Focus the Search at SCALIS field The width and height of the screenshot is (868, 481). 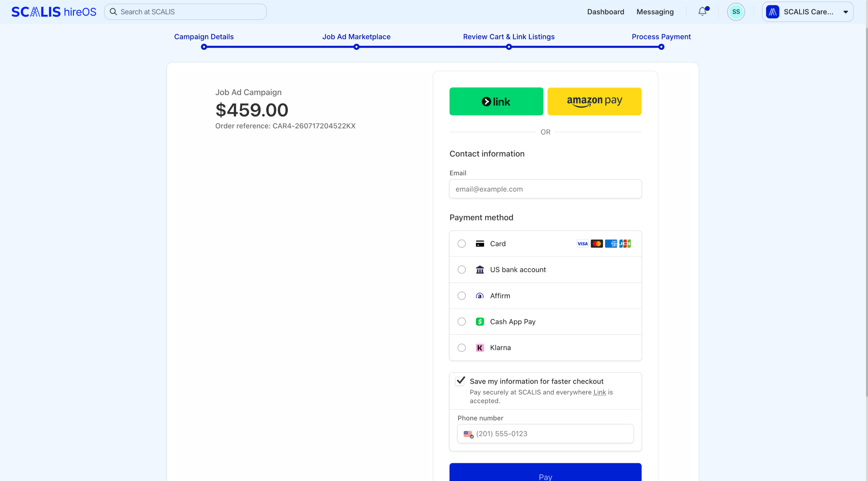[x=185, y=12]
